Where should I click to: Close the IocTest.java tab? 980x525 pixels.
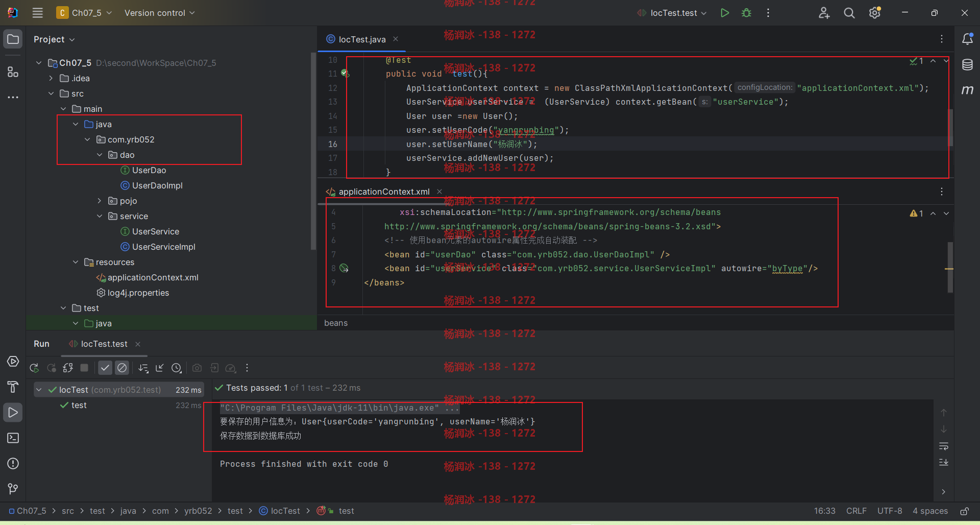(x=396, y=39)
